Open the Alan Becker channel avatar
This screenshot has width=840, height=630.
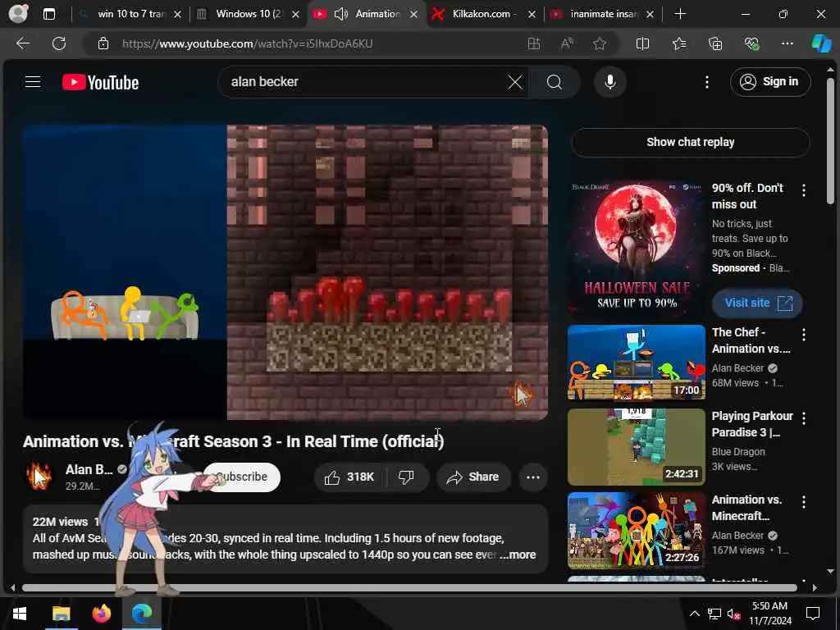click(x=39, y=477)
